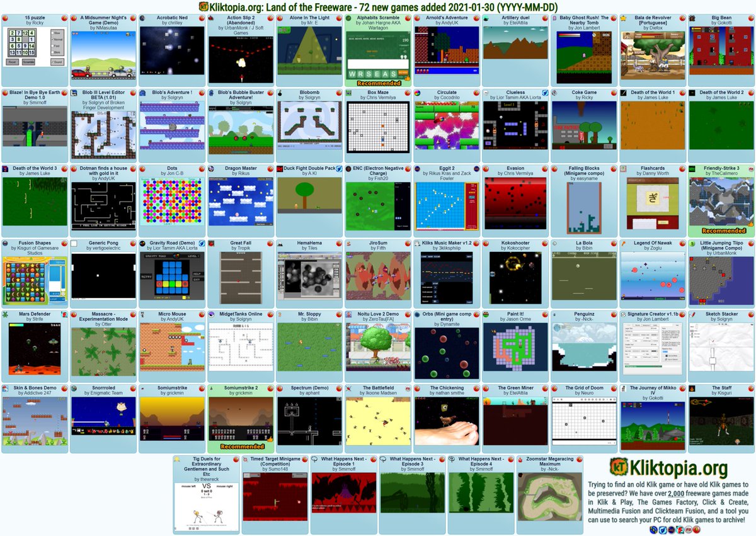
Task: Open the Penguinz game screenshot
Action: coord(584,346)
